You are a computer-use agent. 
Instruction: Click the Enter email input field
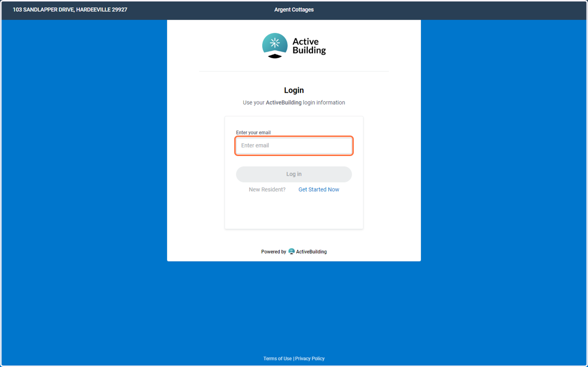[x=294, y=146]
